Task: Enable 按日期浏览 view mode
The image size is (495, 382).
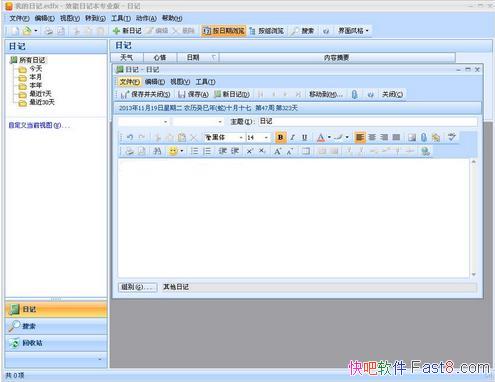Action: click(224, 31)
